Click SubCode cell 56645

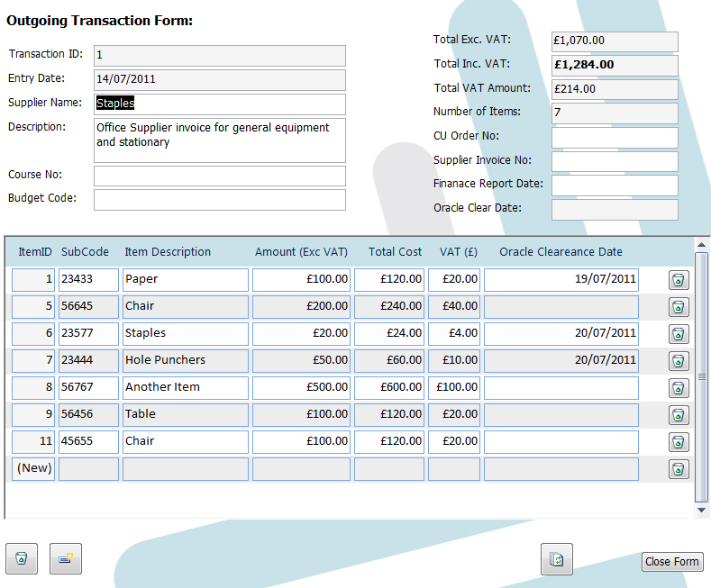(x=88, y=307)
